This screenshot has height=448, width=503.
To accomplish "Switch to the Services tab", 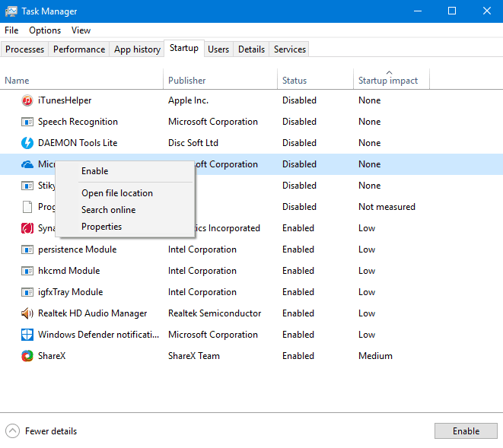I will [290, 49].
